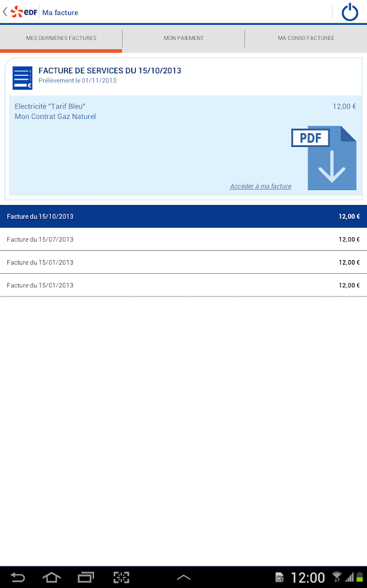Viewport: 367px width, 588px height.
Task: Open the Mes Dernières Factures tab
Action: tap(61, 38)
